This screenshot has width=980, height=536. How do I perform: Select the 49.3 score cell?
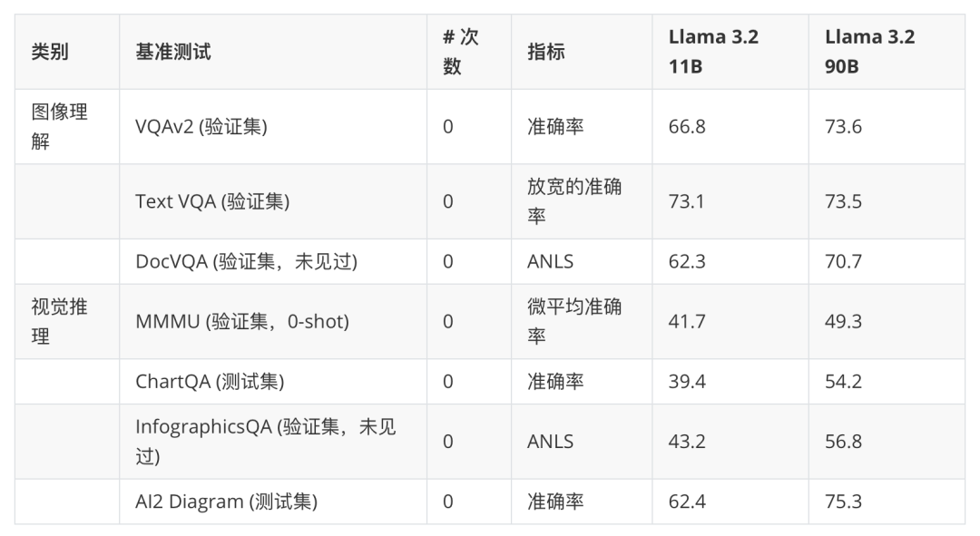tap(843, 321)
